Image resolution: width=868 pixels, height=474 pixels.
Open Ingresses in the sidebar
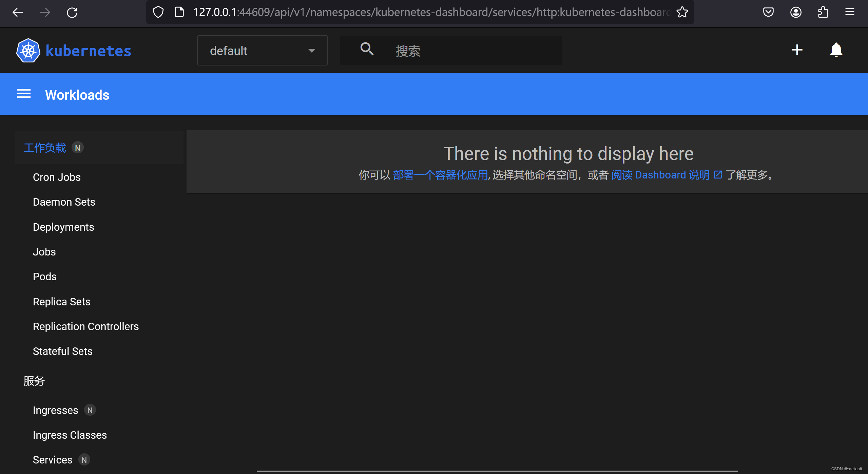(56, 410)
